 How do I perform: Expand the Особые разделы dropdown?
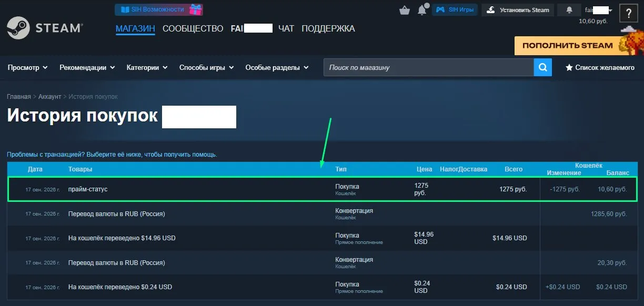tap(277, 67)
